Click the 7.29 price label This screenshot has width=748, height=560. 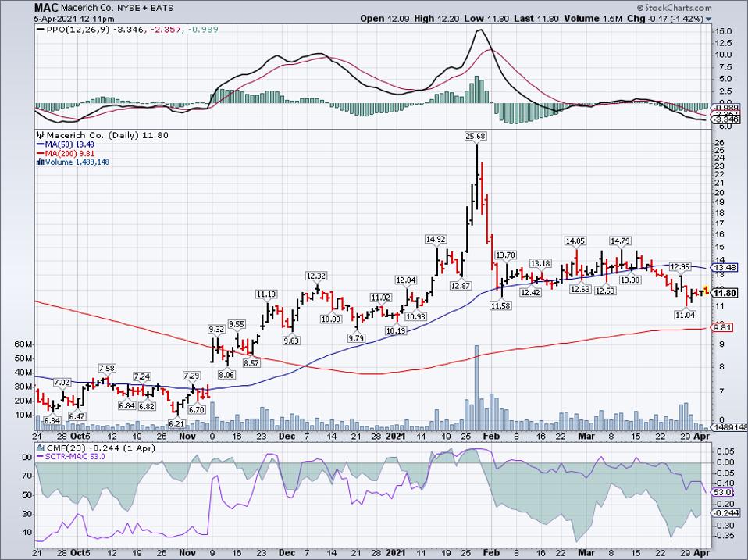191,376
